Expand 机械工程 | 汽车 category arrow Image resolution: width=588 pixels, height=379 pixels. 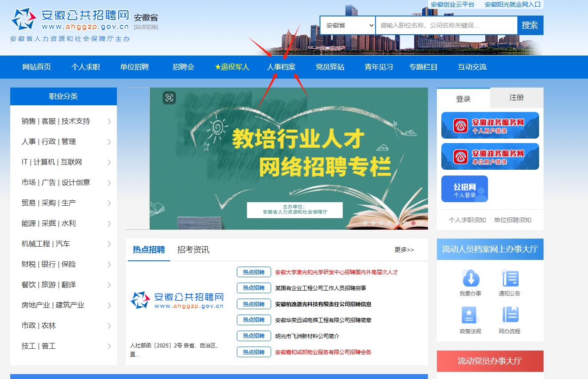(x=109, y=244)
